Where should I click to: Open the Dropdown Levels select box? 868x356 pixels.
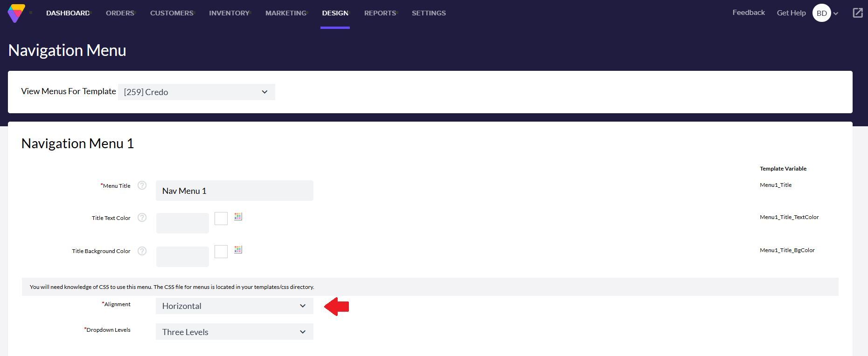pyautogui.click(x=234, y=332)
